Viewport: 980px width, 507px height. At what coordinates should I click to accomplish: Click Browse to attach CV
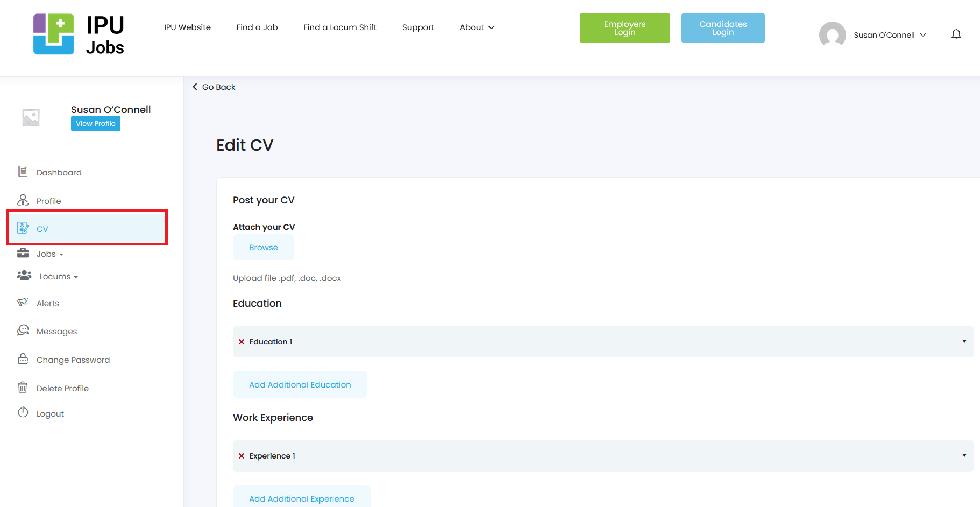(x=263, y=248)
